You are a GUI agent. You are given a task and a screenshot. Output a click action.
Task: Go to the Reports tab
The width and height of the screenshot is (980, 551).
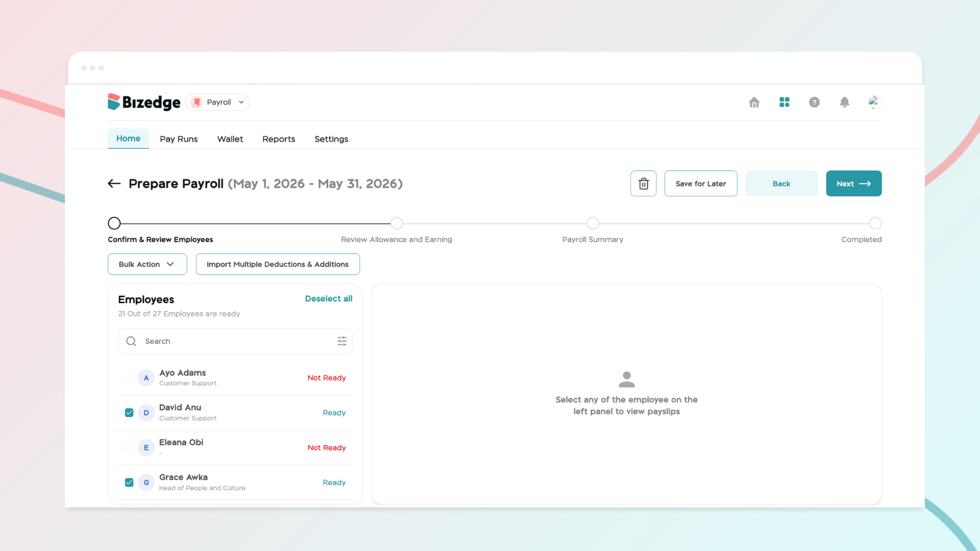coord(279,139)
